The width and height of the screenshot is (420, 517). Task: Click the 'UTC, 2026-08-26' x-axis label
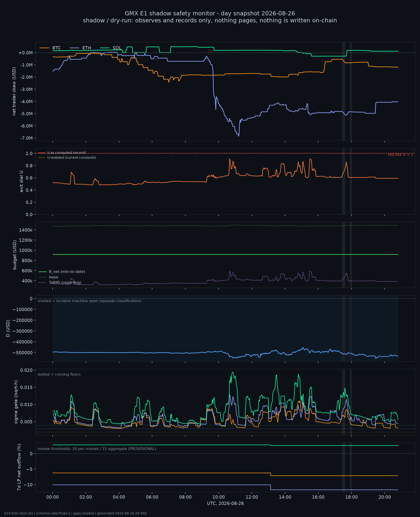click(x=225, y=503)
